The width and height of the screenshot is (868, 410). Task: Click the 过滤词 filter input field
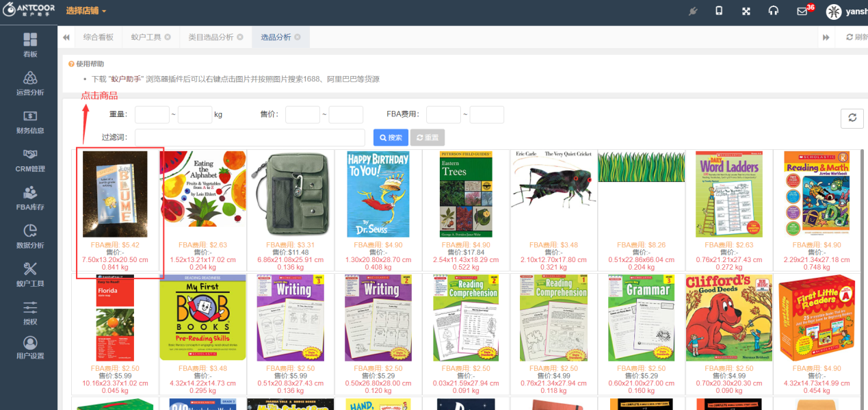[x=250, y=138]
